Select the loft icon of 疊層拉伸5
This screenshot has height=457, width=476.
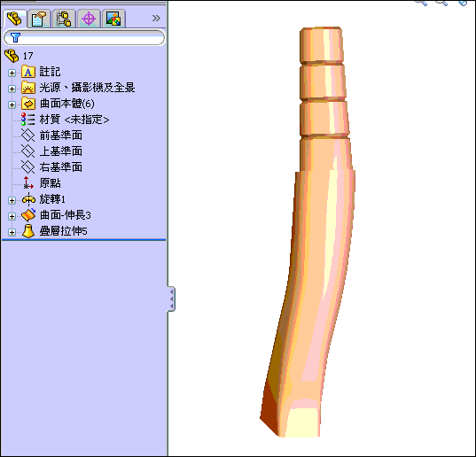click(28, 231)
